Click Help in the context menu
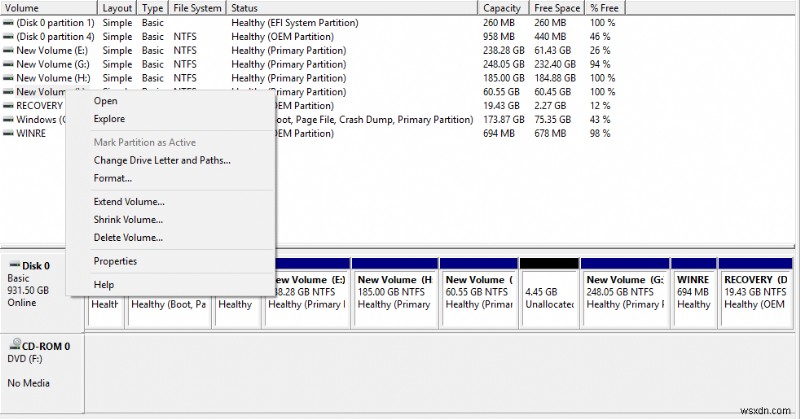Image resolution: width=800 pixels, height=419 pixels. click(x=104, y=285)
